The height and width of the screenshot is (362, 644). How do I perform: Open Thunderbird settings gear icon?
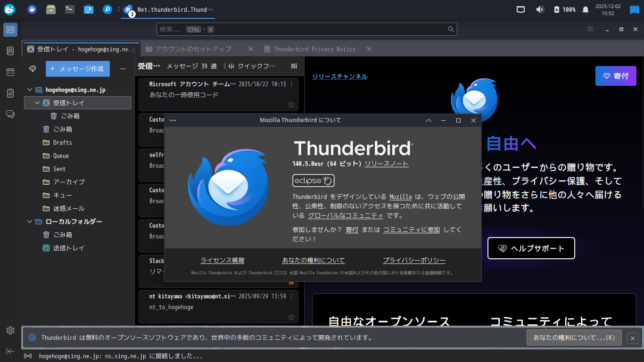pos(10,330)
